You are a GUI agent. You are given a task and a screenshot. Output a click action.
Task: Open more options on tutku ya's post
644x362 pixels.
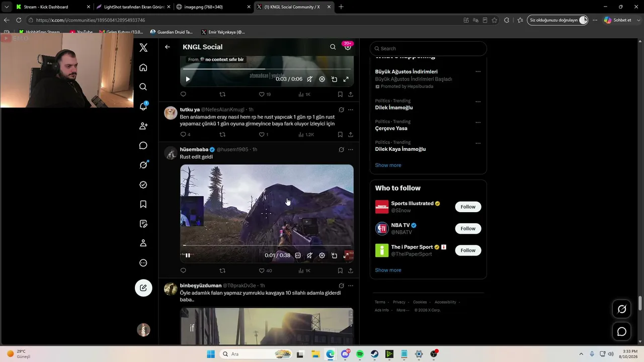[x=350, y=110]
